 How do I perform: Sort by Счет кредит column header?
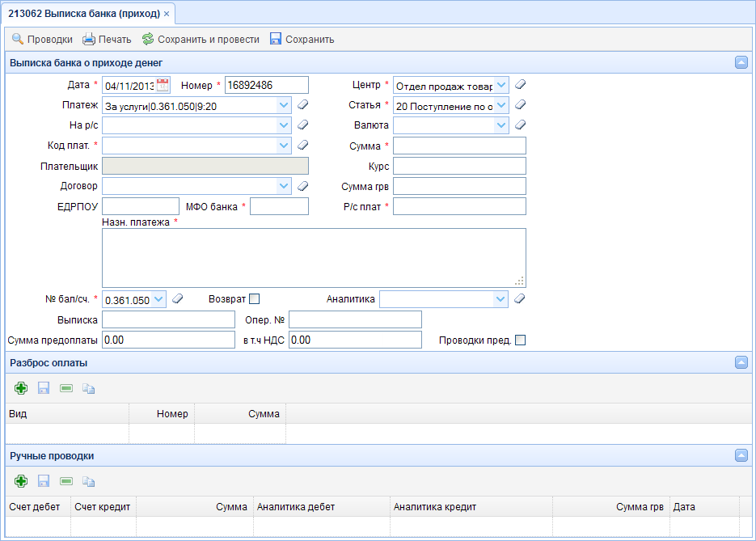103,507
